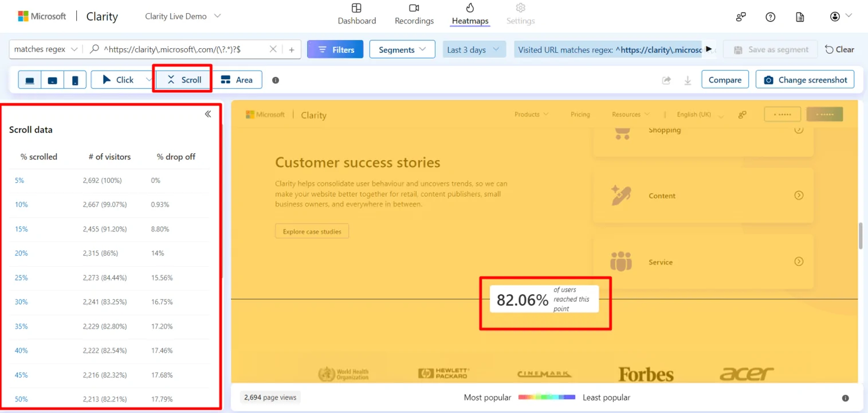The height and width of the screenshot is (413, 868).
Task: Collapse the Scroll data panel
Action: pyautogui.click(x=208, y=114)
